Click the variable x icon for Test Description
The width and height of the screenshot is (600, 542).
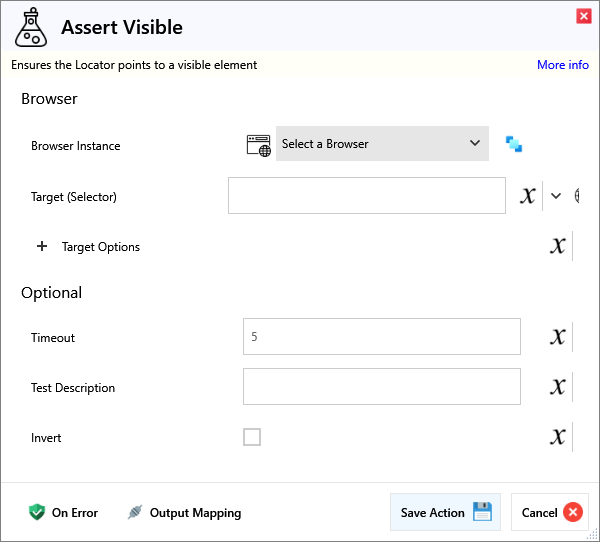(x=558, y=387)
